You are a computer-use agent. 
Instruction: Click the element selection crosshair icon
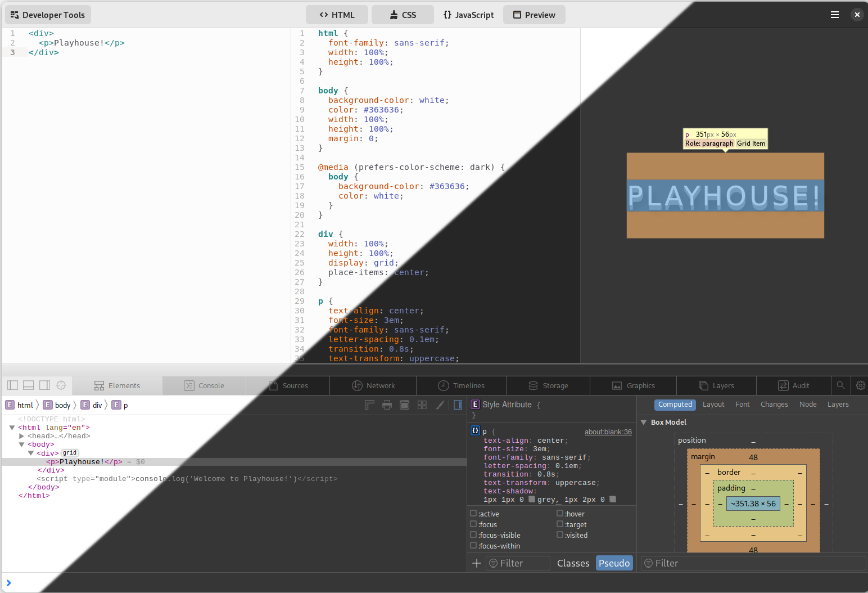click(x=61, y=385)
